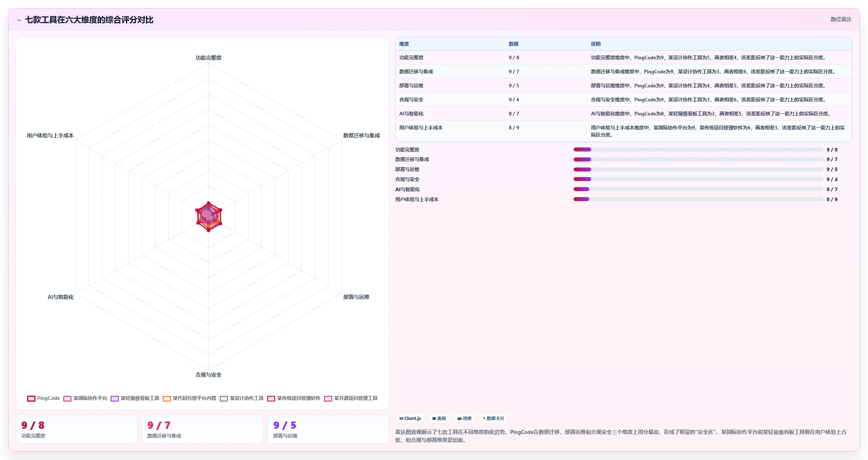868x460 pixels.
Task: Click table value 9 / 4
Action: (x=514, y=100)
